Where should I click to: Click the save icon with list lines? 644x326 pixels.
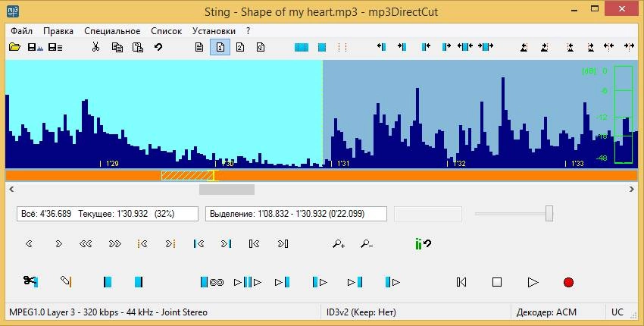[x=55, y=47]
